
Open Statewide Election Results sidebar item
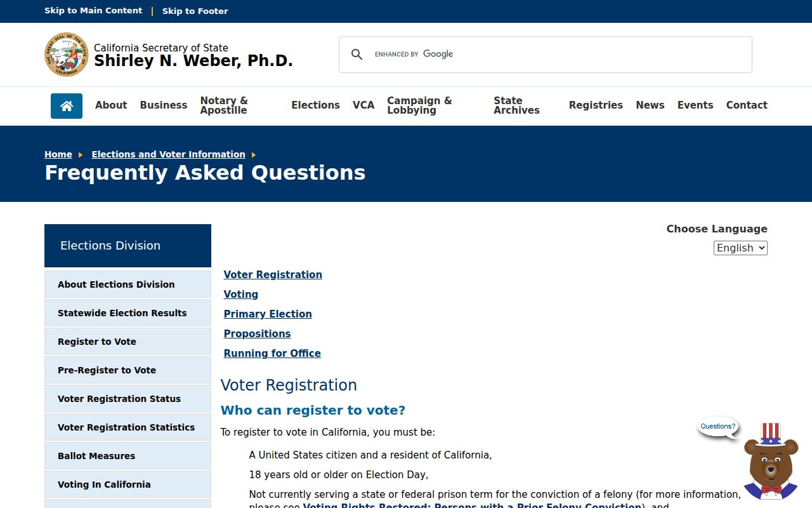tap(128, 313)
